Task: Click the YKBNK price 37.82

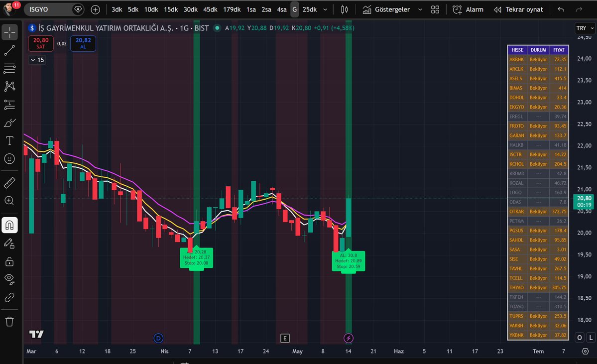Action: coord(560,335)
